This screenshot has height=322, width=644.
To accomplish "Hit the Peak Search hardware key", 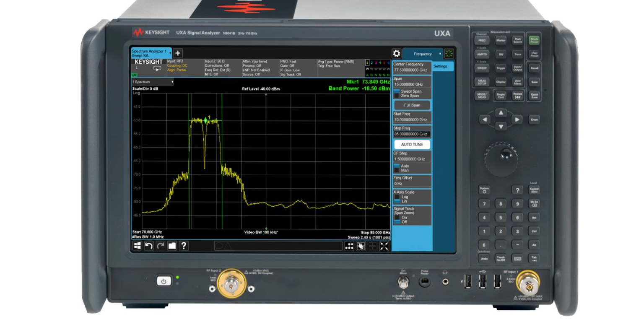I will tap(518, 41).
